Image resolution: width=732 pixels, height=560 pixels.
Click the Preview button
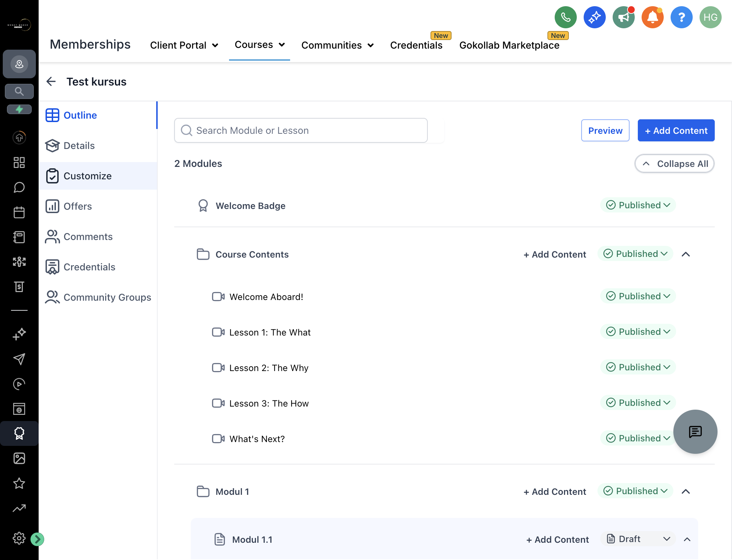(x=605, y=130)
